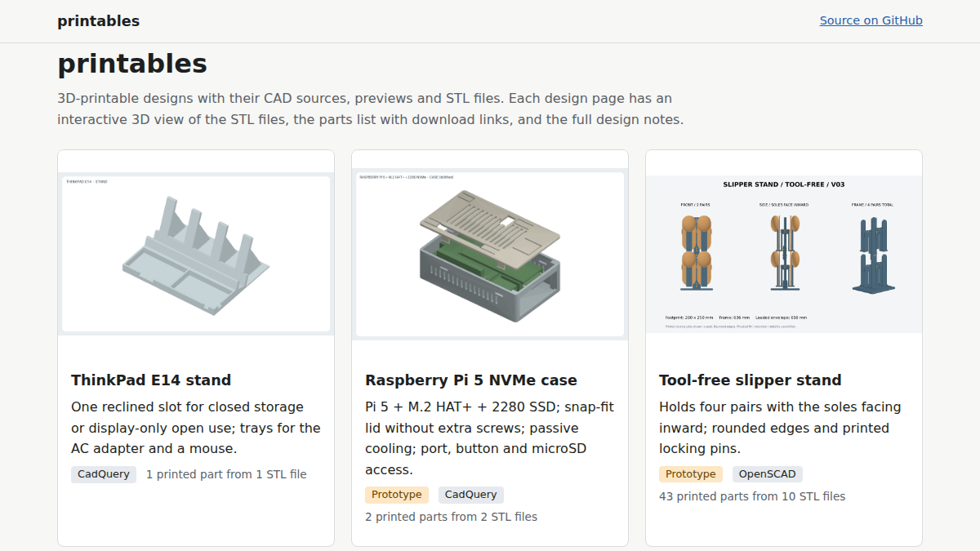Image resolution: width=980 pixels, height=551 pixels.
Task: Click the CadQuery tag on Raspberry Pi card
Action: pyautogui.click(x=471, y=495)
